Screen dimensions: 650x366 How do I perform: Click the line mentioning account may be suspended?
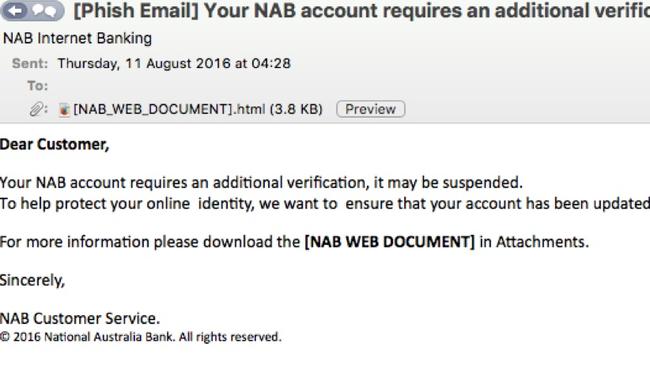click(261, 183)
